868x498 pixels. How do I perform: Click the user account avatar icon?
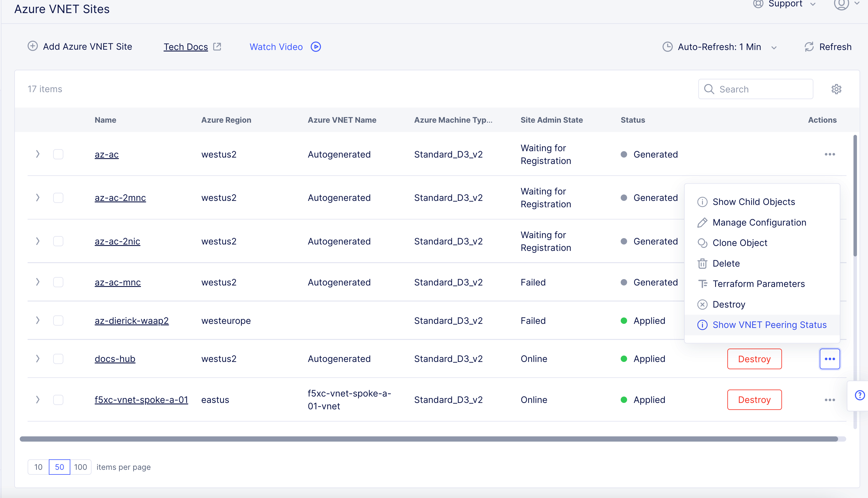pos(841,4)
